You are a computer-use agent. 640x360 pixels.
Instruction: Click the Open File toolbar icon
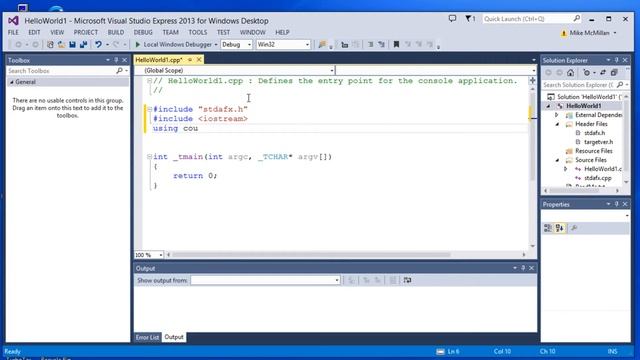coord(61,44)
